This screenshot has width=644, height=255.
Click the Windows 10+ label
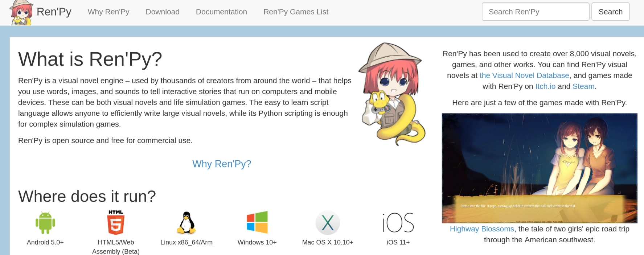[x=257, y=242]
